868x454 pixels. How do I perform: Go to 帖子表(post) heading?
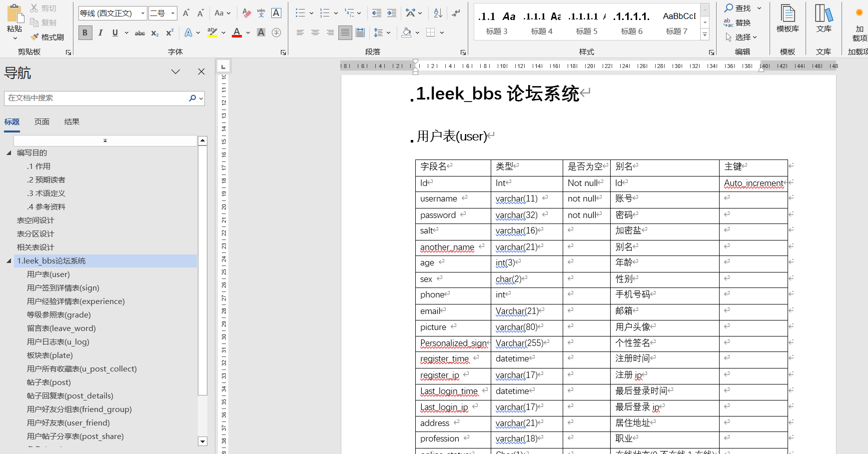(x=49, y=382)
